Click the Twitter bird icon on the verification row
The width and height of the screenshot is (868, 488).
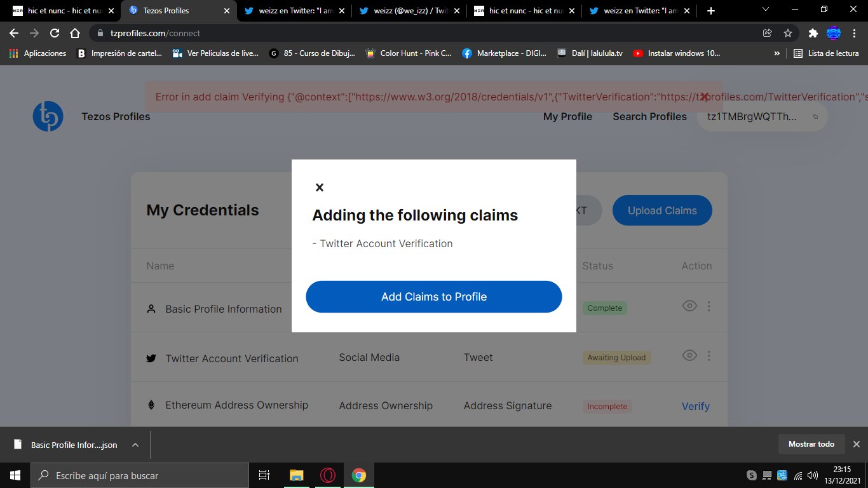151,358
